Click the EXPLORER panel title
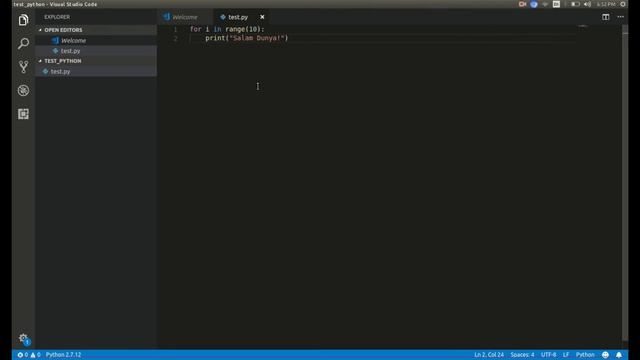 click(x=57, y=17)
